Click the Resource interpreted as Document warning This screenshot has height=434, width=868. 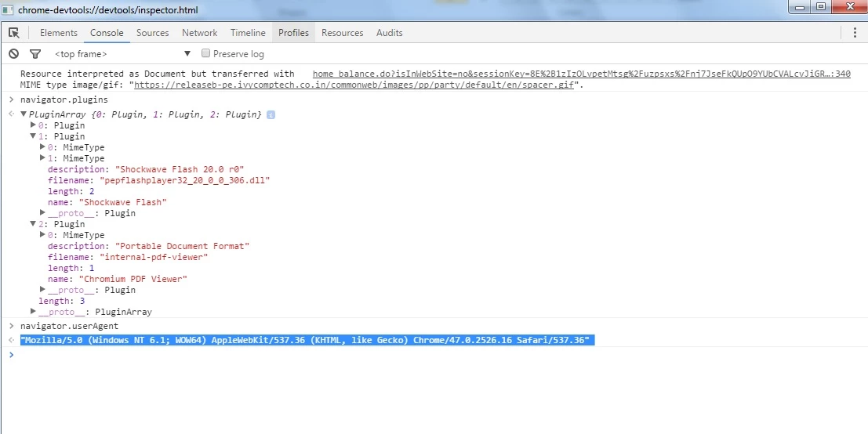(x=158, y=74)
